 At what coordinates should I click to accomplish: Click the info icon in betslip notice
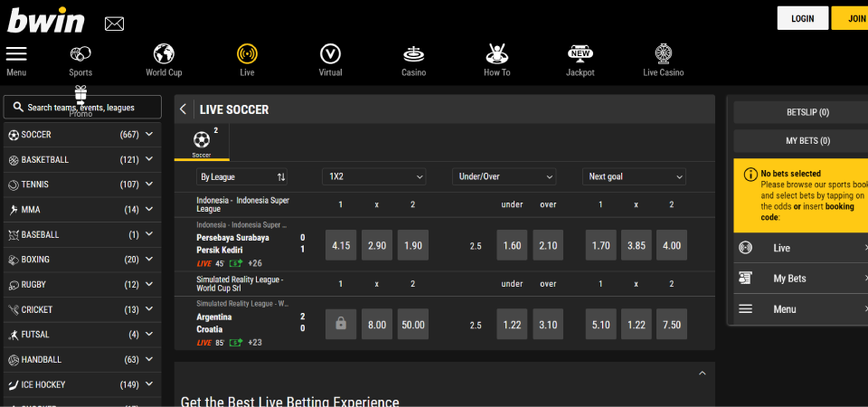[750, 175]
